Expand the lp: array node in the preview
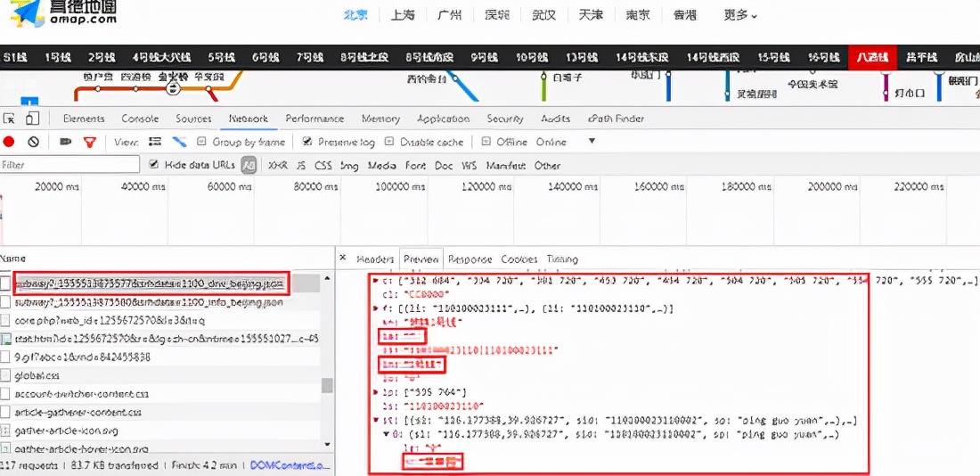The image size is (980, 476). click(376, 392)
